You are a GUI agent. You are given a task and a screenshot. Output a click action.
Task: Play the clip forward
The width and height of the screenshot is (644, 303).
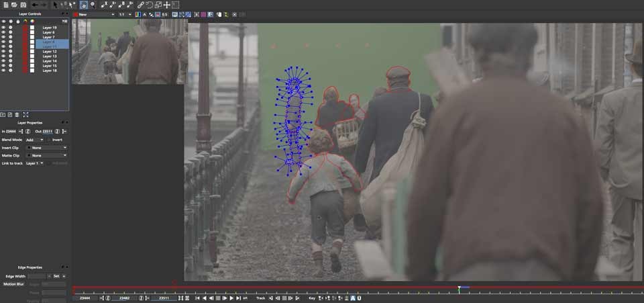[x=231, y=298]
